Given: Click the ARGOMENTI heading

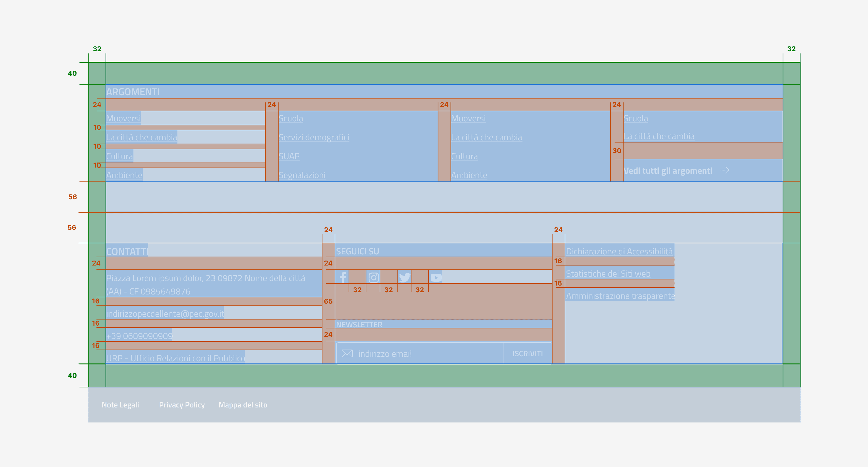Looking at the screenshot, I should [x=133, y=92].
